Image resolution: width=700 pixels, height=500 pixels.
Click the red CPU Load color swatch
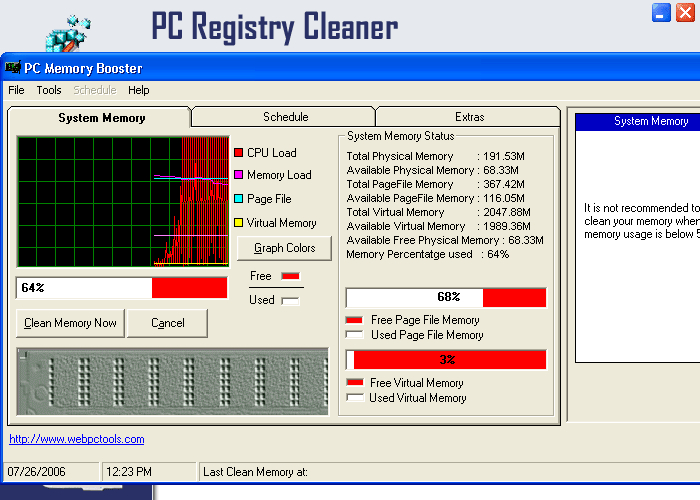[238, 153]
